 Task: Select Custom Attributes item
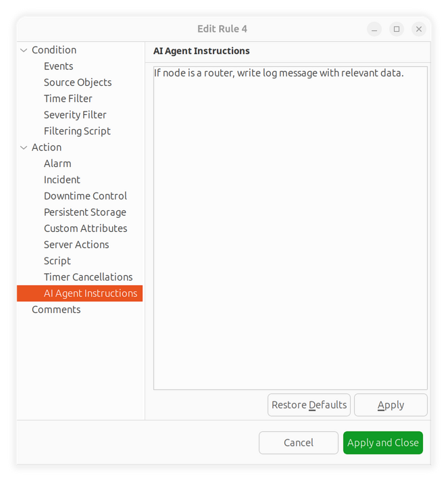click(x=85, y=228)
